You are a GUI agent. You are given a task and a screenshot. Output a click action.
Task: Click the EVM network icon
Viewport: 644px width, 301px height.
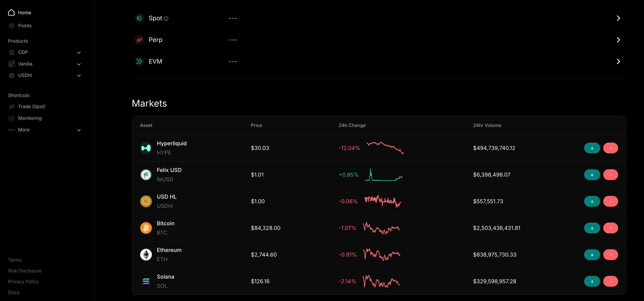tap(139, 61)
